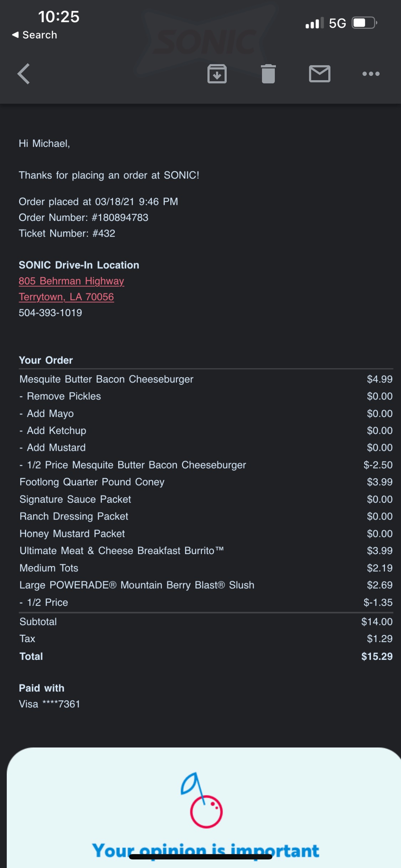Tap the "Your Order" heading
The height and width of the screenshot is (868, 401).
click(x=46, y=360)
